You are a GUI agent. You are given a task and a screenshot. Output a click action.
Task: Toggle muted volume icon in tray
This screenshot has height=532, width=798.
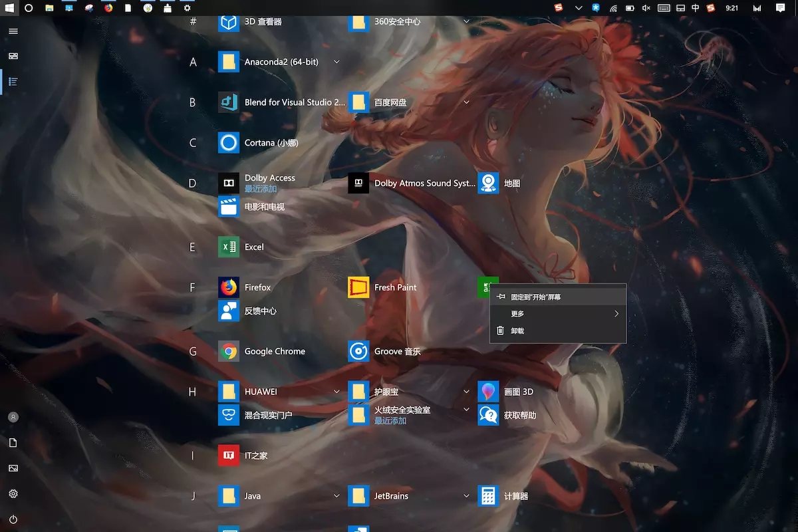click(646, 8)
